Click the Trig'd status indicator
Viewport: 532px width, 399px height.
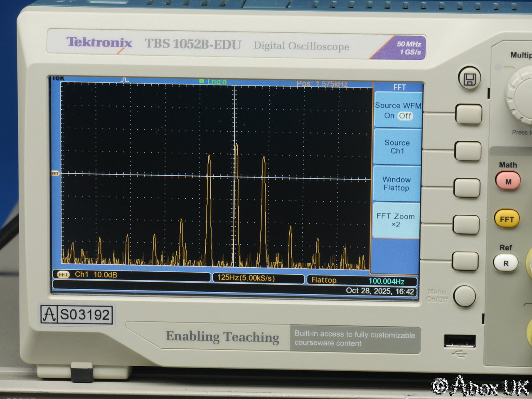[213, 82]
